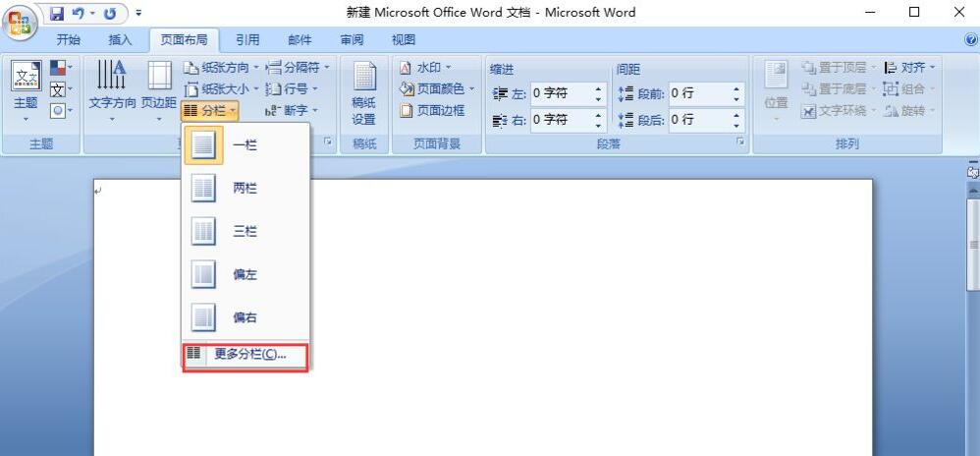Save the document using floppy icon
The height and width of the screenshot is (456, 980).
pyautogui.click(x=57, y=13)
